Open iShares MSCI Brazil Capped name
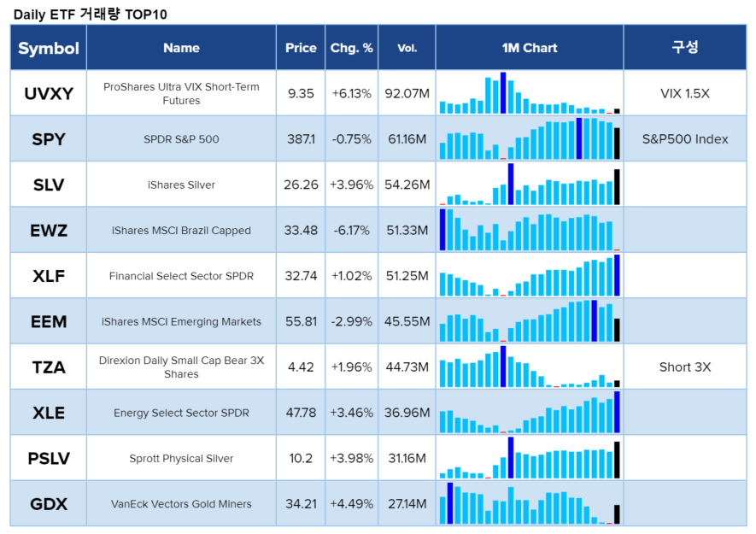756x534 pixels. (181, 230)
